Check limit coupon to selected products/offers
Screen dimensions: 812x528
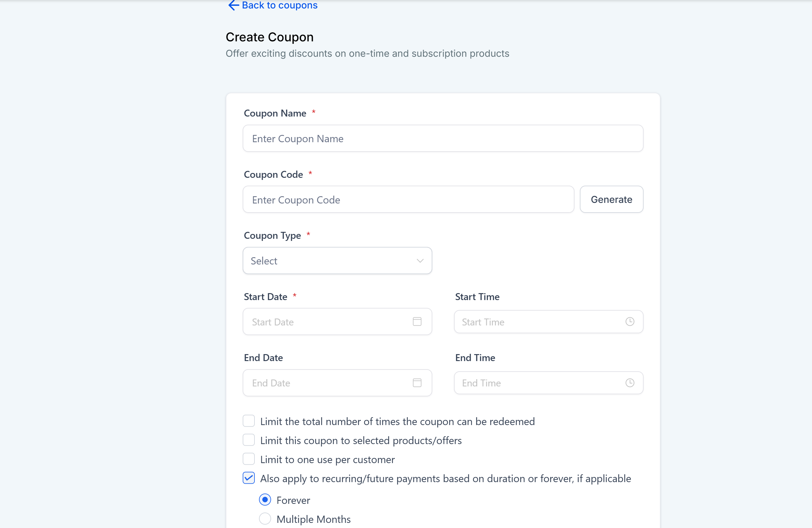pyautogui.click(x=248, y=440)
